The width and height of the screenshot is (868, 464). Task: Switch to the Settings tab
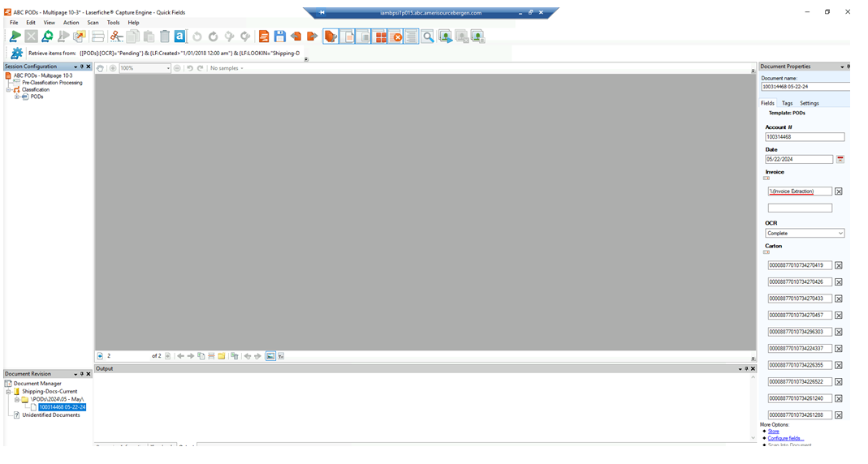[x=810, y=103]
